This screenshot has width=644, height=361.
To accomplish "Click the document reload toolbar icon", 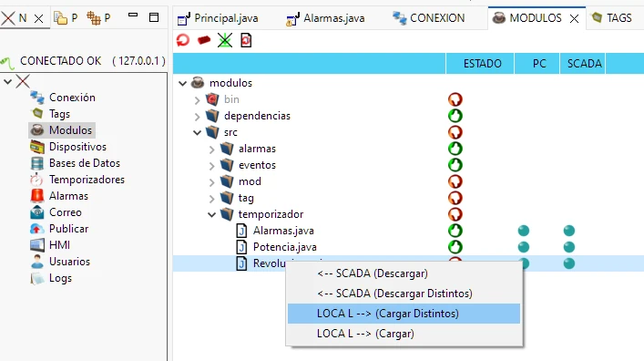I will (246, 40).
